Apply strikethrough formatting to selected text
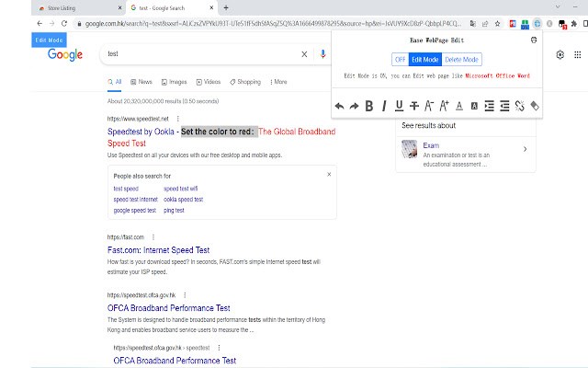588x368 pixels. click(414, 107)
